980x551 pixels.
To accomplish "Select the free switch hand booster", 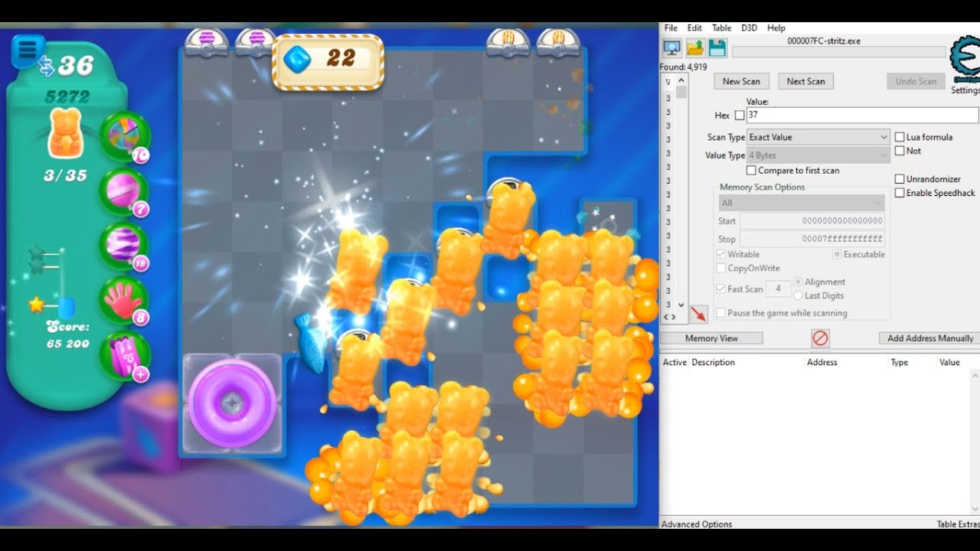I will [x=123, y=300].
